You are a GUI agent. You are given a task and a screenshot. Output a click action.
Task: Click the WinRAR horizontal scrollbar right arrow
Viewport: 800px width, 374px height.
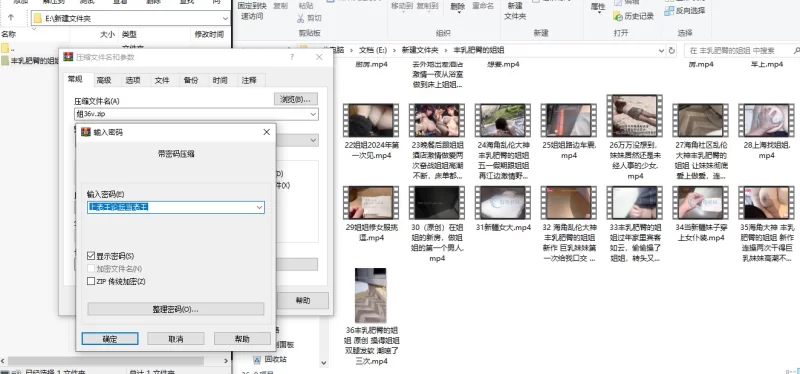(227, 361)
